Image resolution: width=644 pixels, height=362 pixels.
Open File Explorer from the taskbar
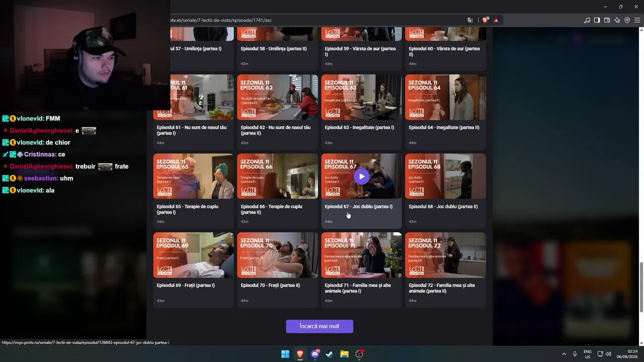(344, 354)
